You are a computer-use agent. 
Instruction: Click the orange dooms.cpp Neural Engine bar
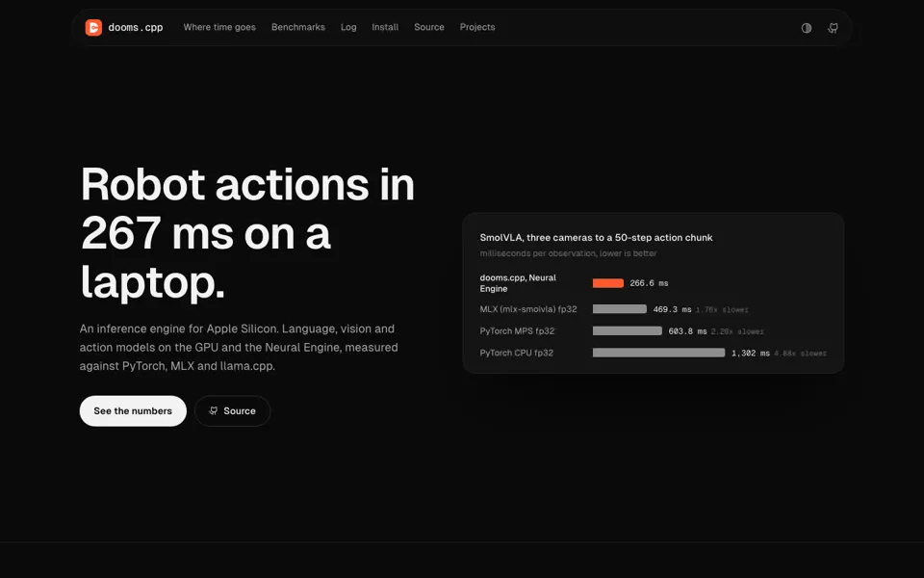click(608, 283)
